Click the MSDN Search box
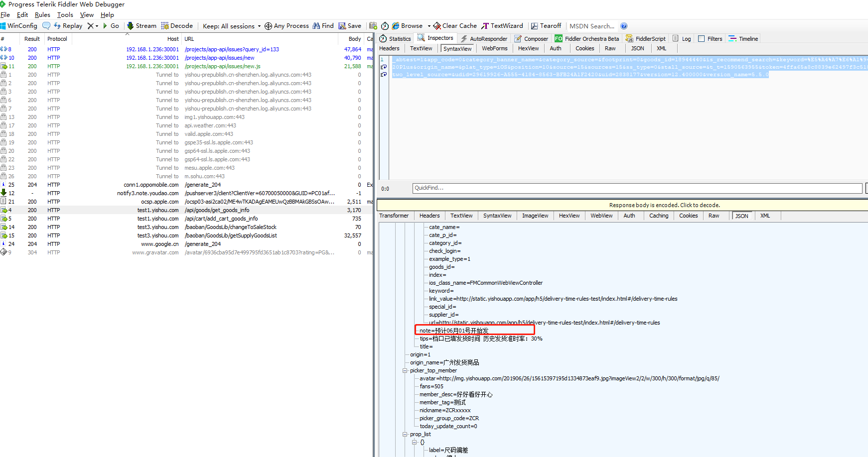868x457 pixels. click(x=592, y=26)
